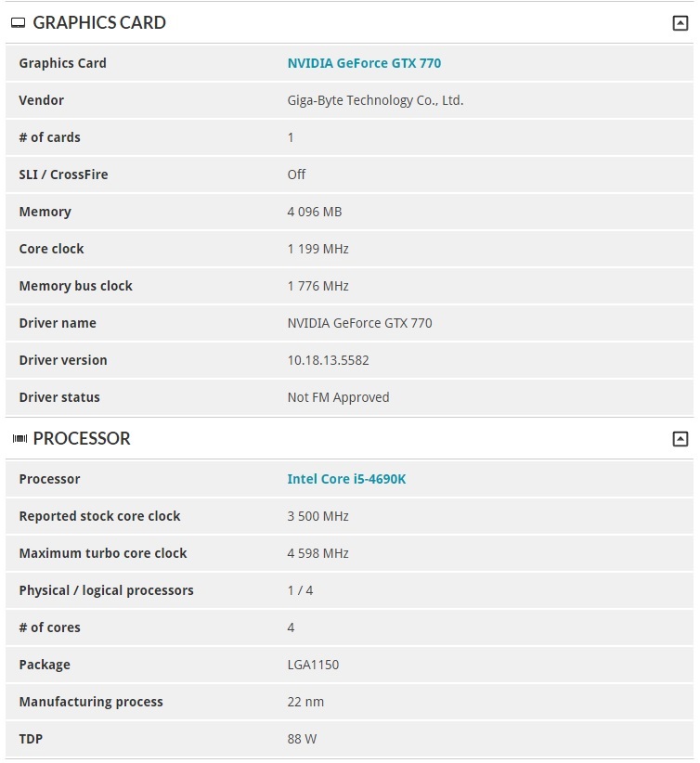Collapse the Processor section
Screen dimensions: 700x763
pyautogui.click(x=681, y=439)
